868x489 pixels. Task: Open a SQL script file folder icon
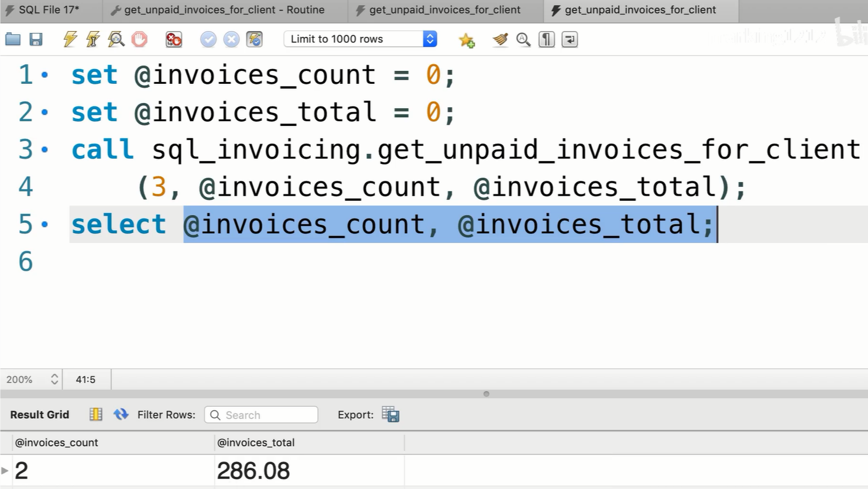click(13, 39)
